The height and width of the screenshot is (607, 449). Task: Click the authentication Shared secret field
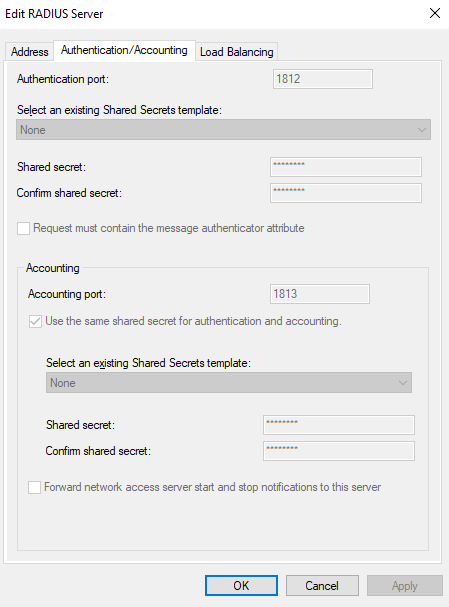point(346,167)
